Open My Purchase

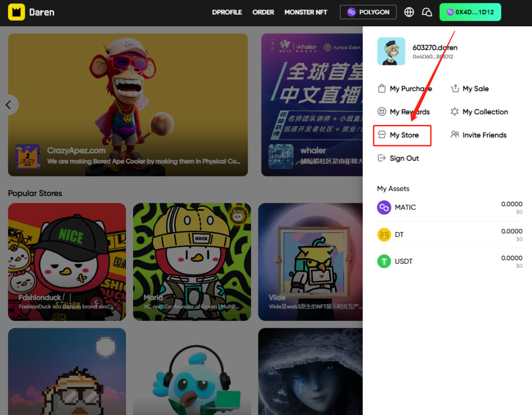point(405,89)
